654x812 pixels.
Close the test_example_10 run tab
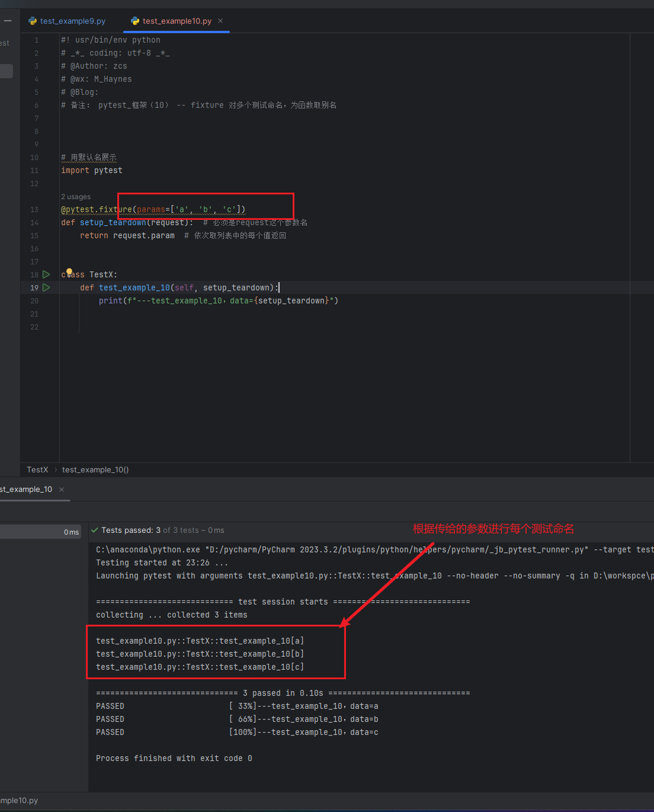tap(62, 490)
